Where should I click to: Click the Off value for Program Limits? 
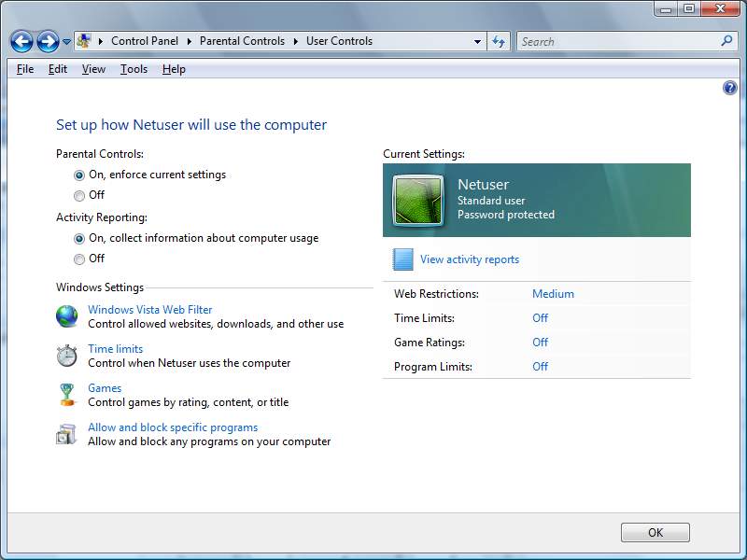pos(541,367)
